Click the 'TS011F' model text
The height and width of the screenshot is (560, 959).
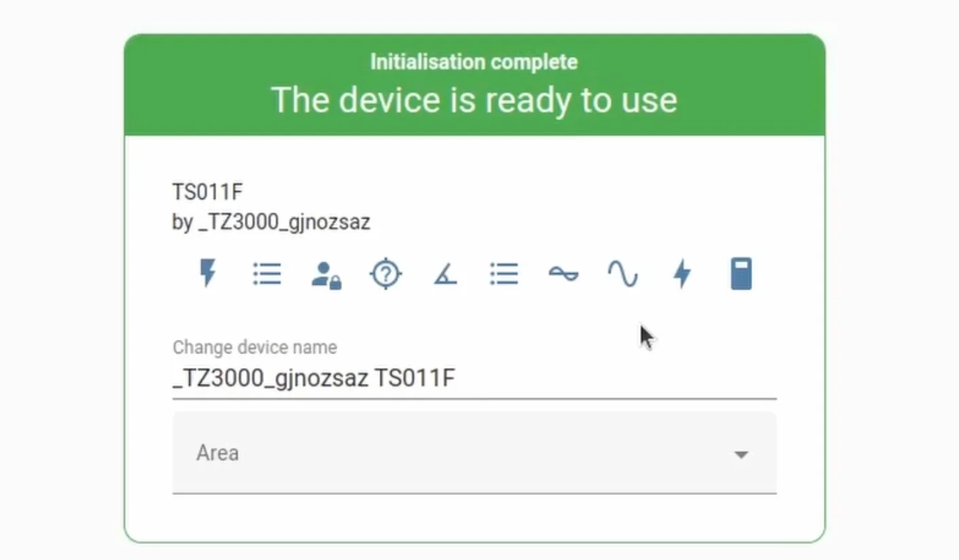point(207,192)
